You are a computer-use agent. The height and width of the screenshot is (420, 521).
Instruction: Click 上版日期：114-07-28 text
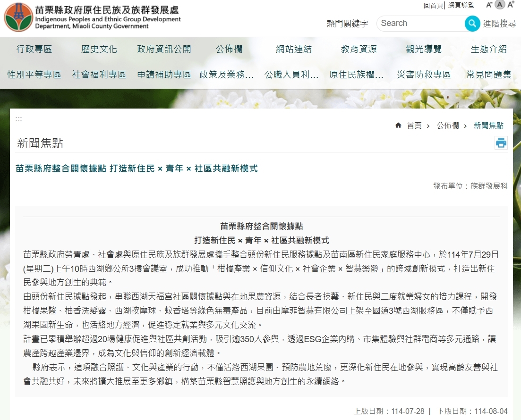coord(389,411)
